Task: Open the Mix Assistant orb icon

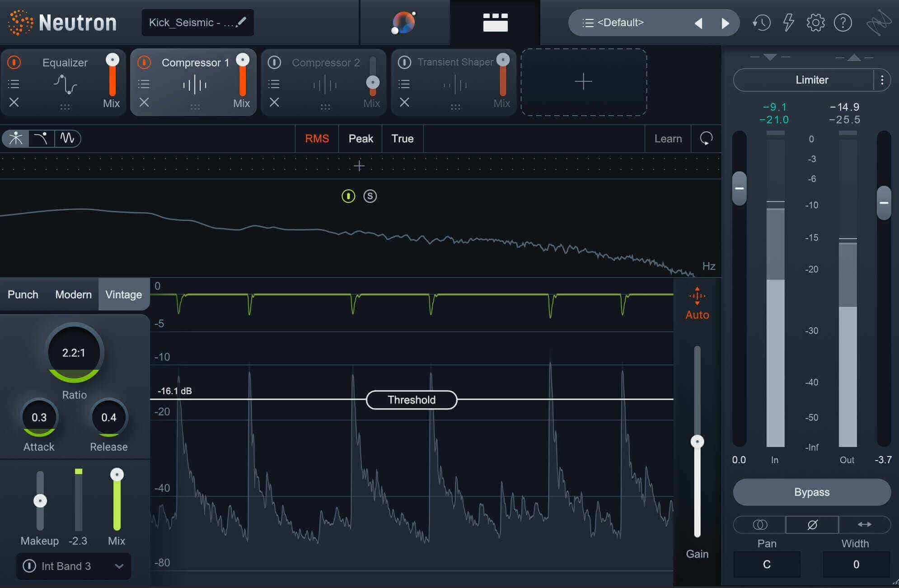Action: [403, 23]
